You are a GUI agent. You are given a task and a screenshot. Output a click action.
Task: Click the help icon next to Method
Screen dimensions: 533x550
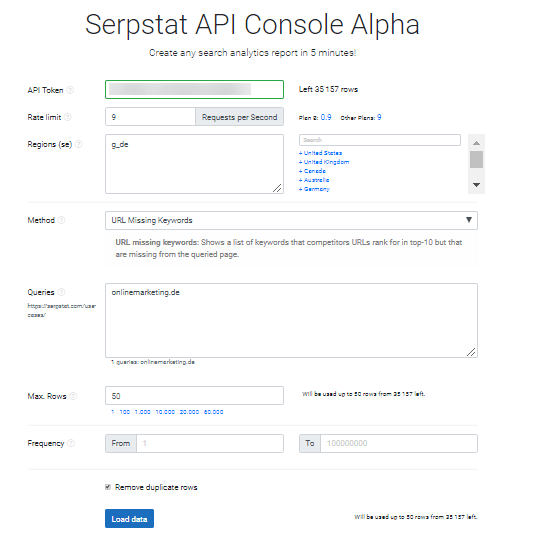pyautogui.click(x=61, y=220)
